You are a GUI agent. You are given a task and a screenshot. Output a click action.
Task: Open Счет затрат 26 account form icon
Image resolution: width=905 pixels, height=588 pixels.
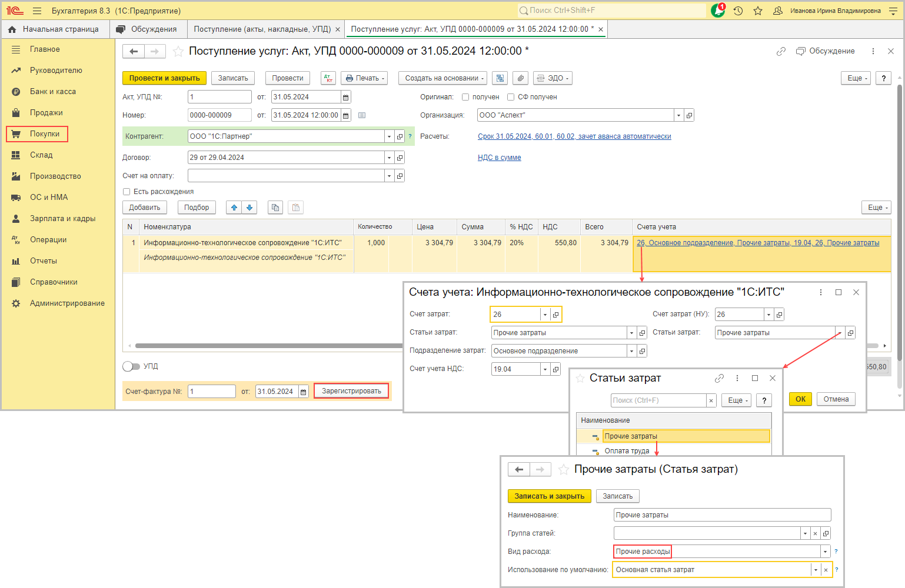coord(555,315)
